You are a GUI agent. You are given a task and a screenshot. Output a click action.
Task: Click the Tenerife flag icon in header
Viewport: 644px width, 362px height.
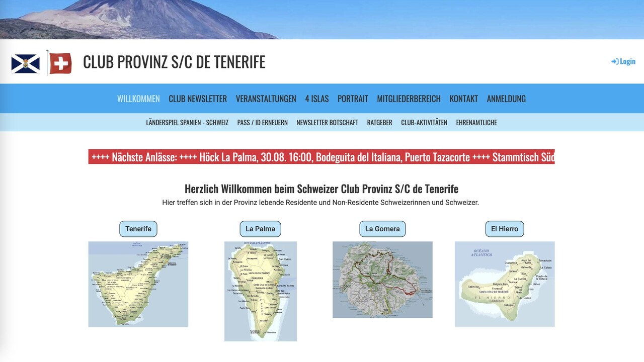click(x=25, y=63)
